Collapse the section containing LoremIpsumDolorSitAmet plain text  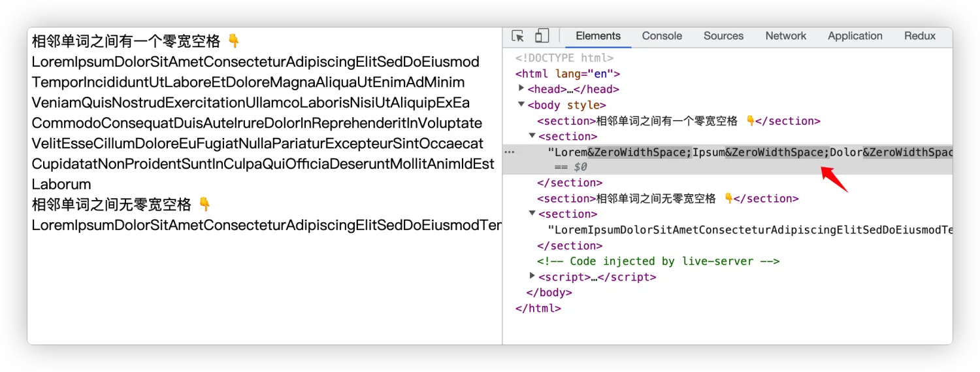point(532,214)
